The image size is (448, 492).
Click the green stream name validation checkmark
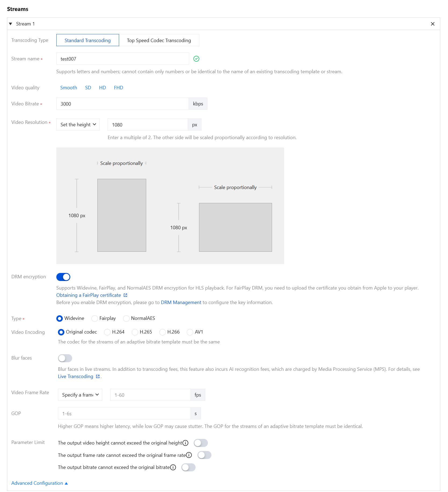(196, 59)
